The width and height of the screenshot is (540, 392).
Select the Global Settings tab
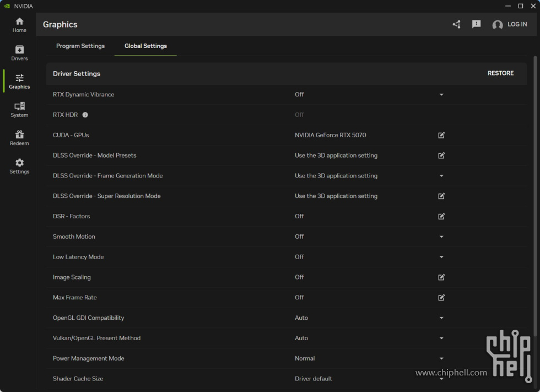145,46
